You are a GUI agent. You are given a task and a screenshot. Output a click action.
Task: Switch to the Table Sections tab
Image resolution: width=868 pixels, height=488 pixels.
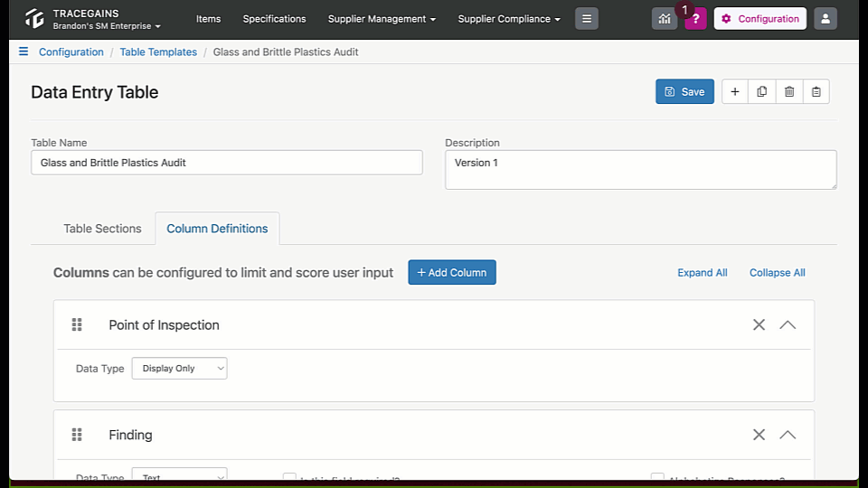tap(102, 229)
